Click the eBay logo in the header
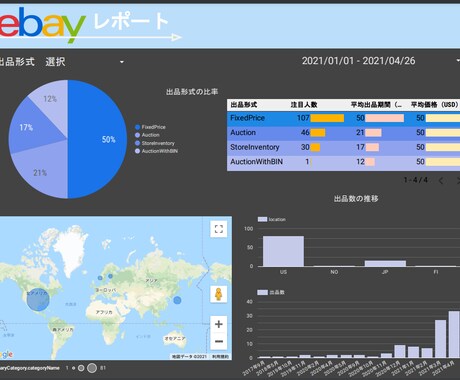The height and width of the screenshot is (380, 460). (42, 25)
